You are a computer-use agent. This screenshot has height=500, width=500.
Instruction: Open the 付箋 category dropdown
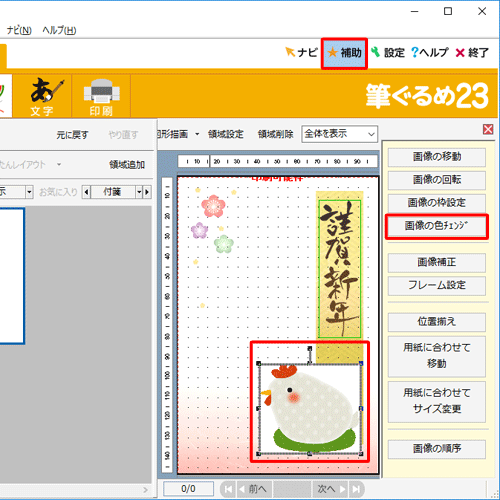click(140, 192)
